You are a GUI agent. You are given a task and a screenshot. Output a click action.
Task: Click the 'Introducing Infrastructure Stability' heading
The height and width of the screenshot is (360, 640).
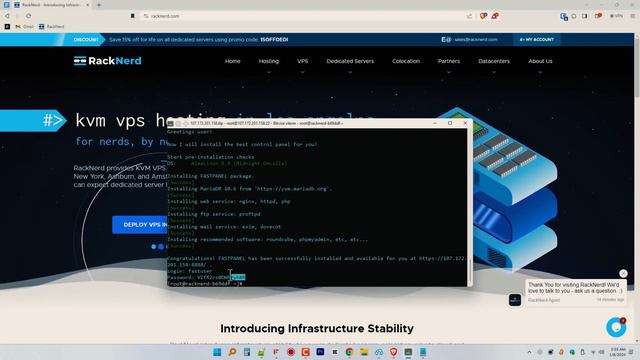[317, 329]
